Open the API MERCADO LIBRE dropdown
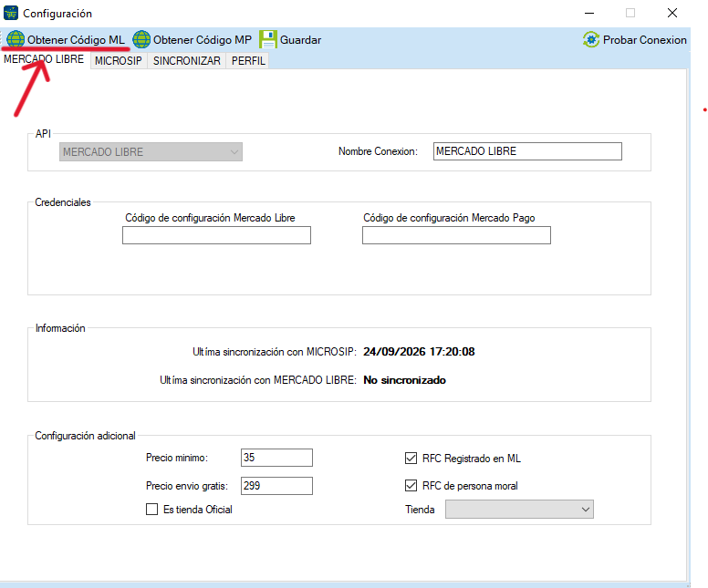Image resolution: width=708 pixels, height=588 pixels. [151, 152]
